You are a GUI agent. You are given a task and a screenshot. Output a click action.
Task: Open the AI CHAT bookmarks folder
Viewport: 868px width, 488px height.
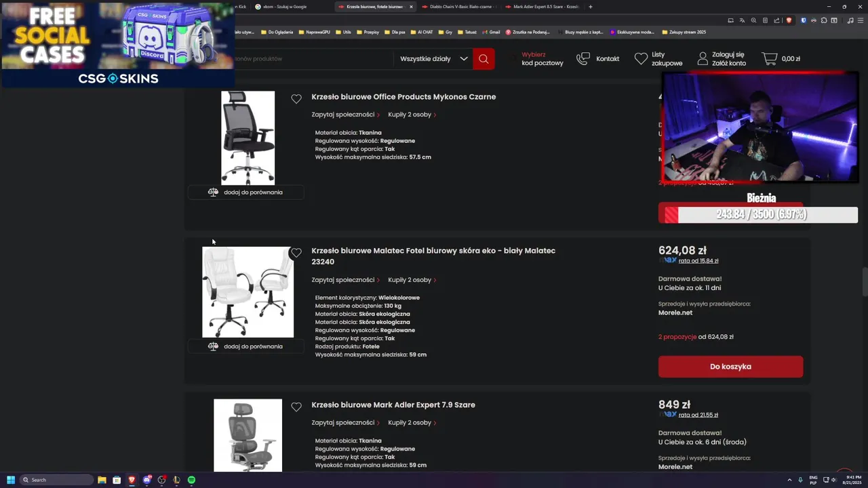click(x=421, y=32)
